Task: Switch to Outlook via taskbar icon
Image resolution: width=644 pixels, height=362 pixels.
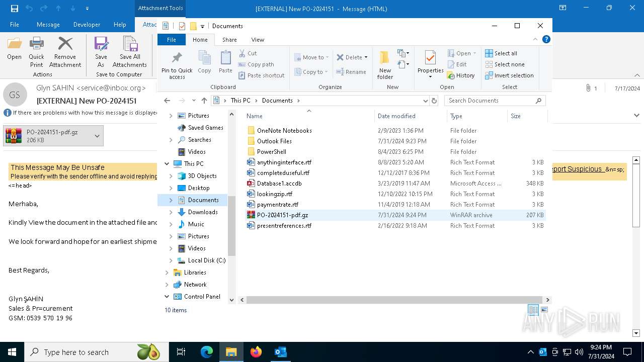Action: (x=281, y=352)
